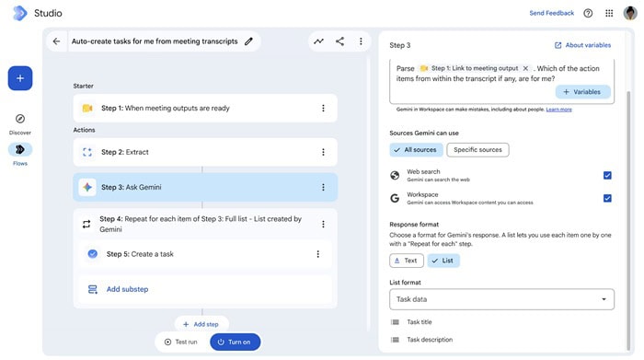Screen dimensions: 644x360
Task: Click the Task title field row
Action: click(502, 322)
